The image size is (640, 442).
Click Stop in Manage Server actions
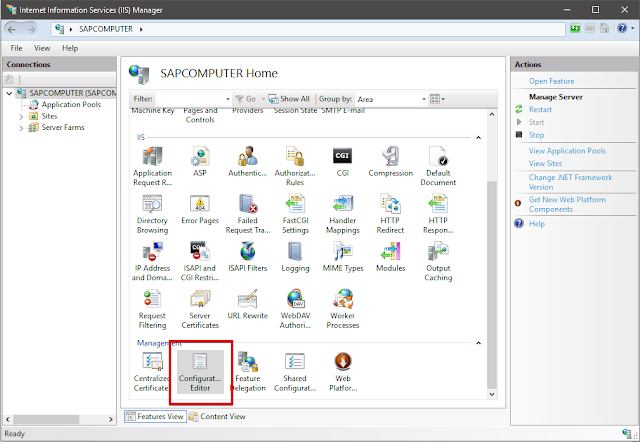(x=536, y=135)
